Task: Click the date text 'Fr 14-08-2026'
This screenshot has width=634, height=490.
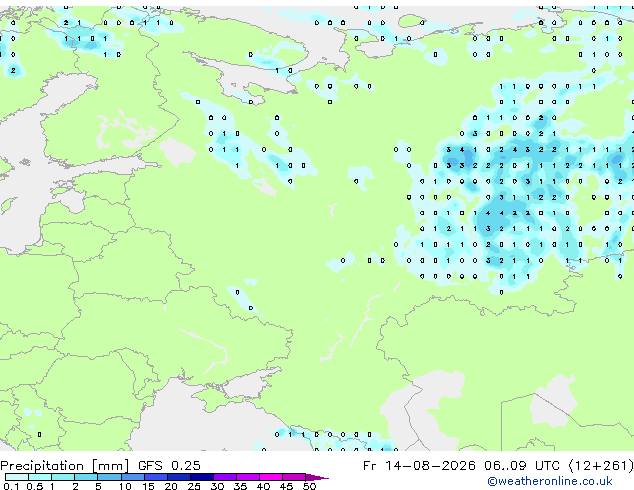Action: point(419,466)
